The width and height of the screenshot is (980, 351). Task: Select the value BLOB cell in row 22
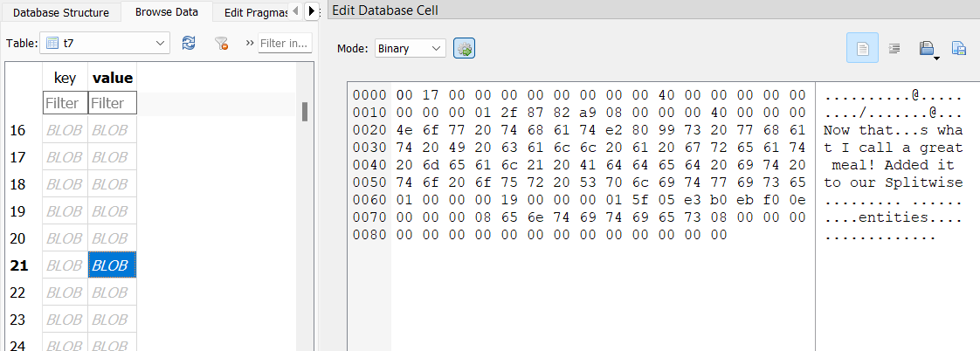coord(113,292)
